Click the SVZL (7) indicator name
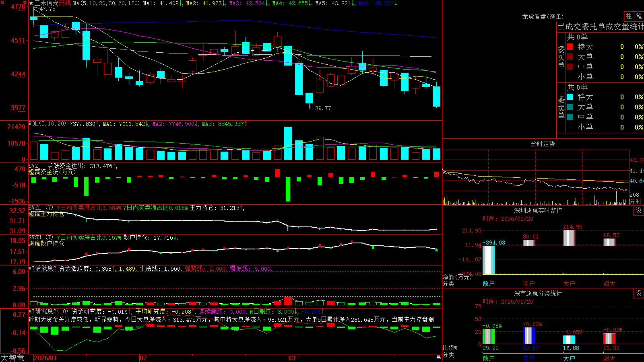644x362 pixels. point(41,208)
